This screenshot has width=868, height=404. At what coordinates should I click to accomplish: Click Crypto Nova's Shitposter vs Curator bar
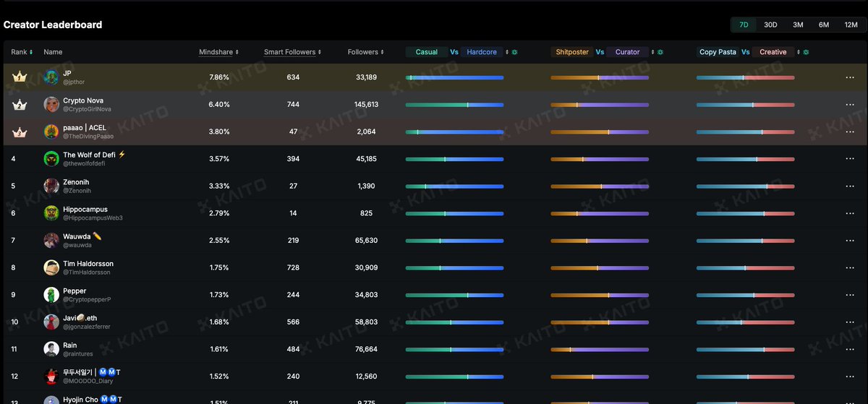coord(600,105)
